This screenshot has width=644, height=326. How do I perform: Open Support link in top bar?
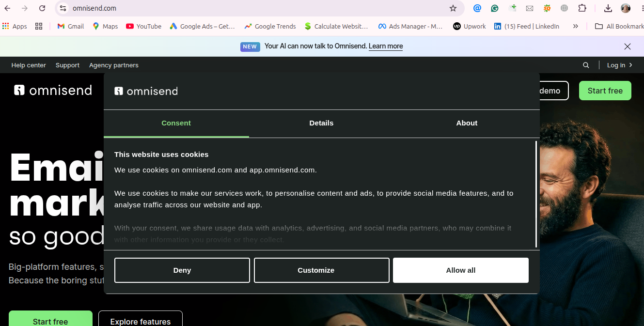[67, 65]
